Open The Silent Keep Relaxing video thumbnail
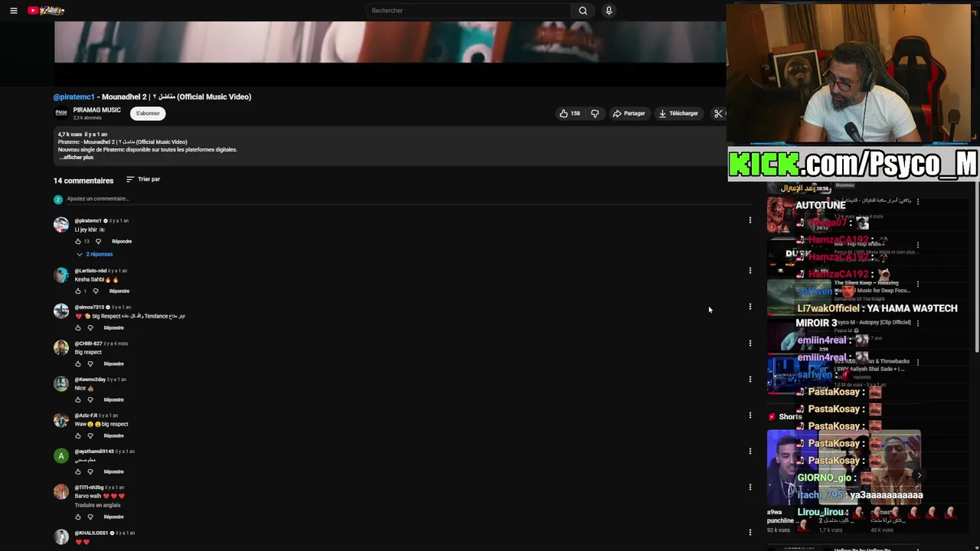The height and width of the screenshot is (551, 980). point(799,297)
